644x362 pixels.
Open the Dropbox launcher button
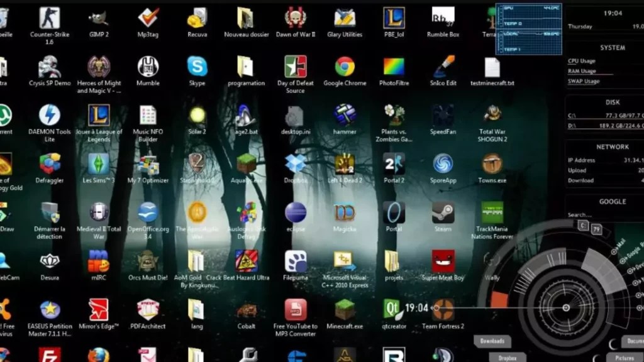point(508,358)
